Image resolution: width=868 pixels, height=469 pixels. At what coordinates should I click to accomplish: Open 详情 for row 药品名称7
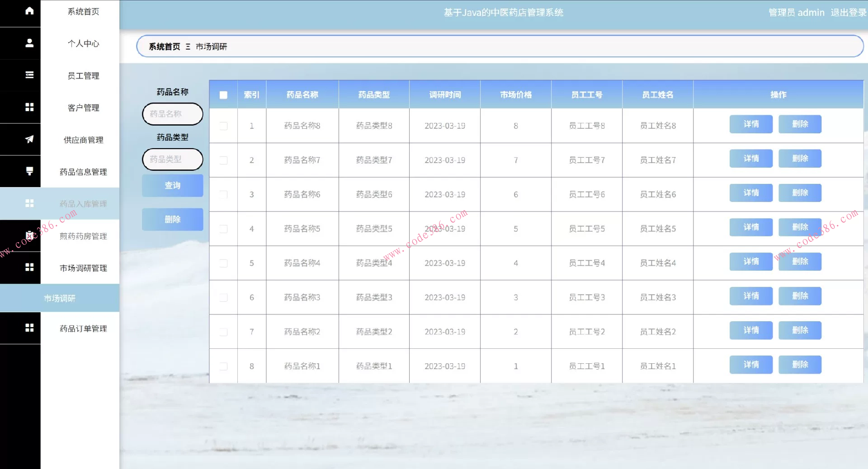point(750,159)
